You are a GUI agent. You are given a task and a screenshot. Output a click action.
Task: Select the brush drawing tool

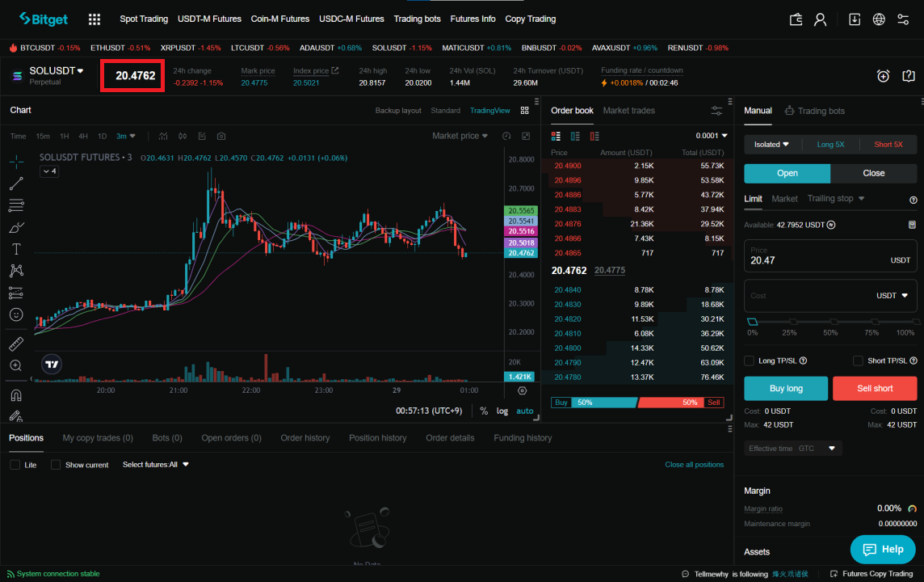16,227
